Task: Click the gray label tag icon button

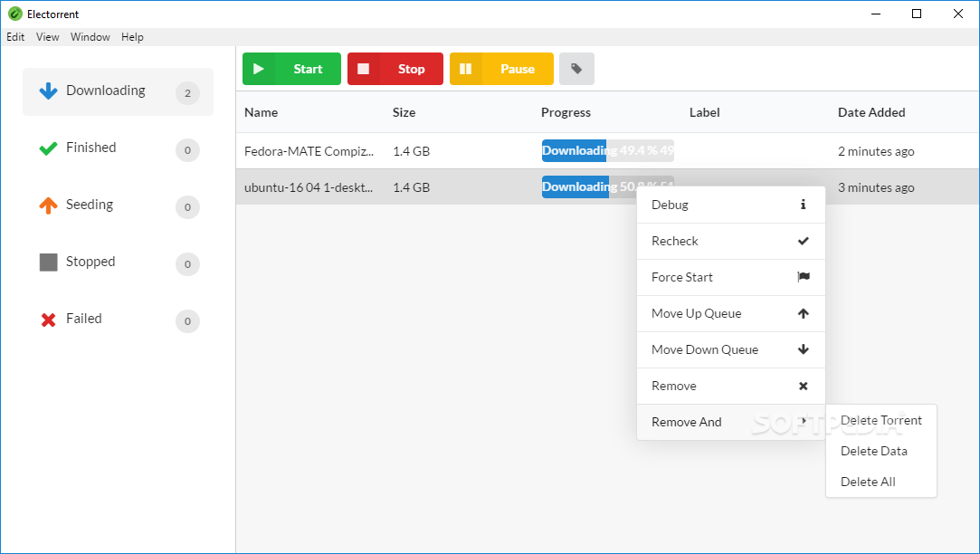Action: click(576, 69)
